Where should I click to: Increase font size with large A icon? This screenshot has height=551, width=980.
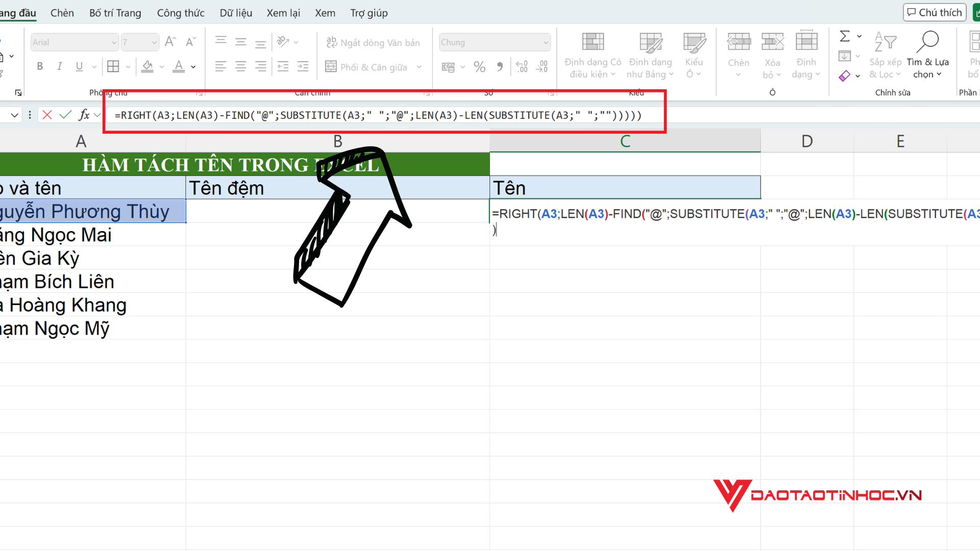pos(170,42)
